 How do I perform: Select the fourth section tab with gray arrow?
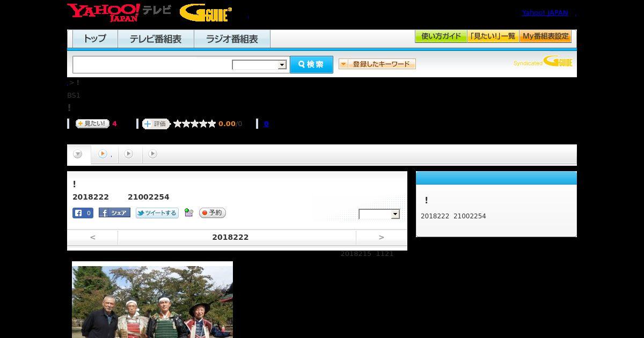point(153,154)
